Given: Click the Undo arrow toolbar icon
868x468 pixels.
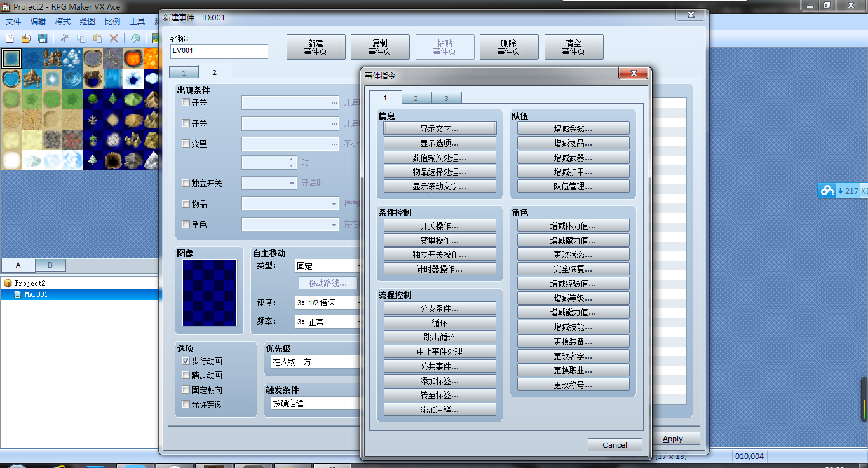Looking at the screenshot, I should (x=135, y=38).
